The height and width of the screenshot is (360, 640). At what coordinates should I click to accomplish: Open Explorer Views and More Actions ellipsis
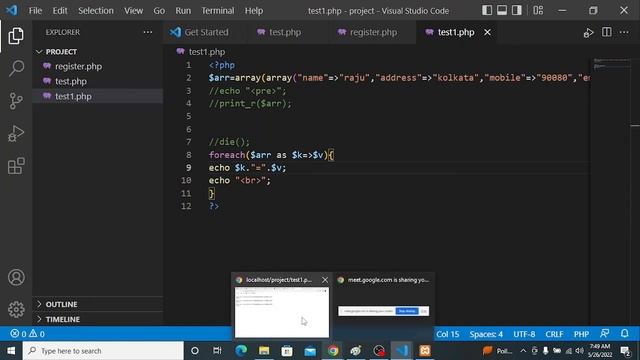(148, 32)
